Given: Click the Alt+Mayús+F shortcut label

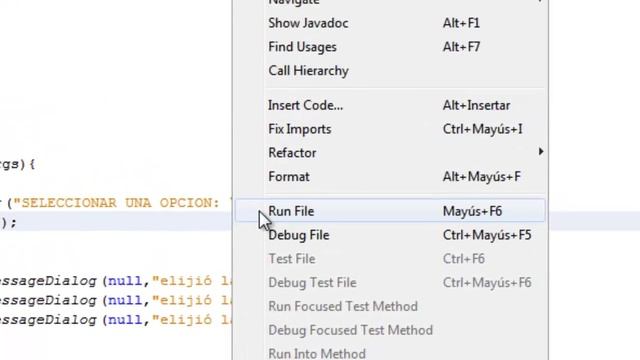Looking at the screenshot, I should click(x=482, y=177).
